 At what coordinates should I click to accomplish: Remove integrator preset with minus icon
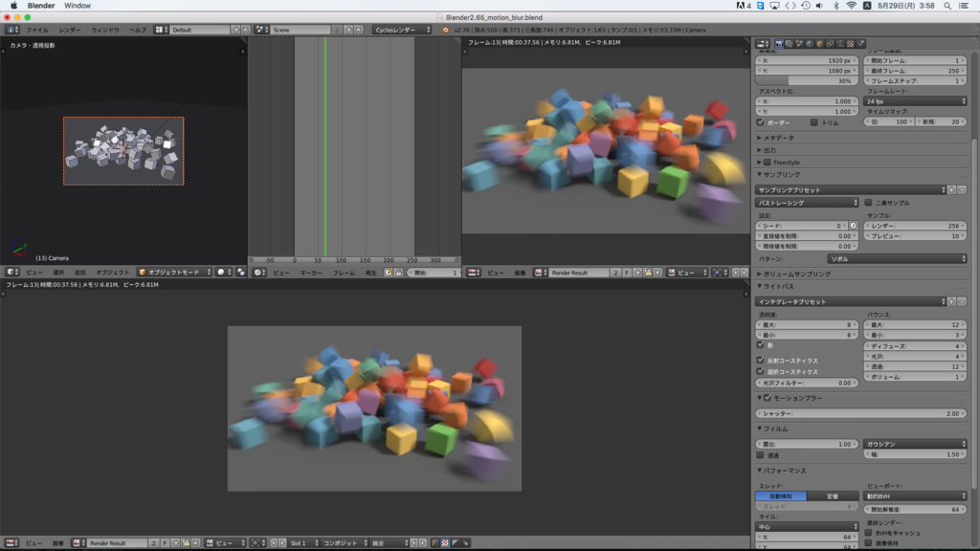coord(962,301)
